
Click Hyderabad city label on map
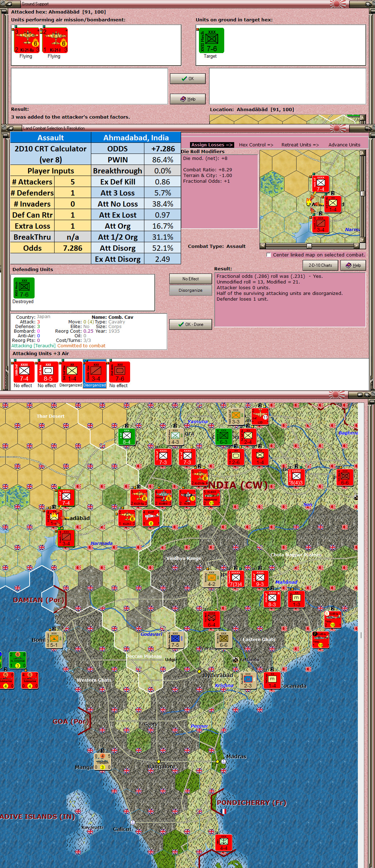218,675
